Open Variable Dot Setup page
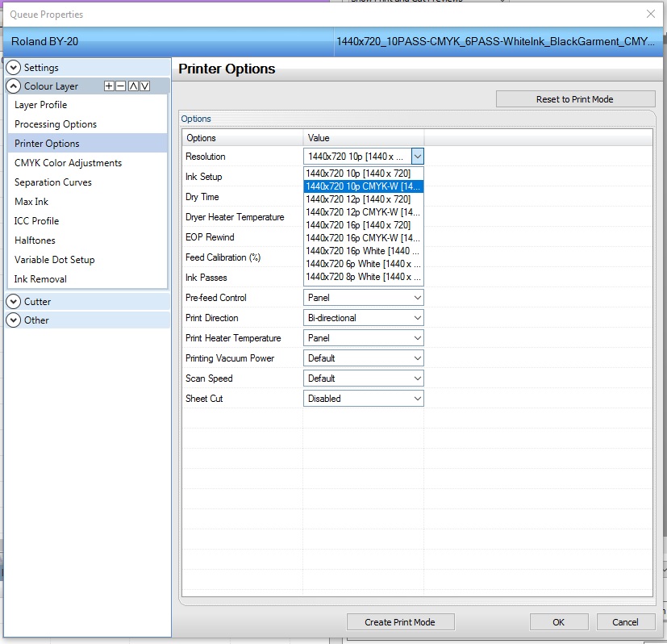 87,260
